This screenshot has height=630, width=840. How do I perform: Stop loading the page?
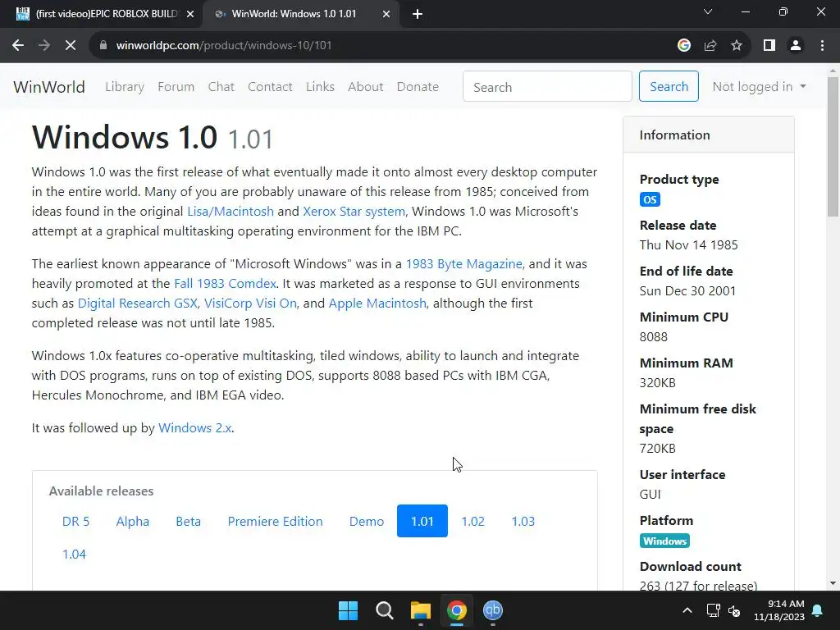click(x=71, y=46)
